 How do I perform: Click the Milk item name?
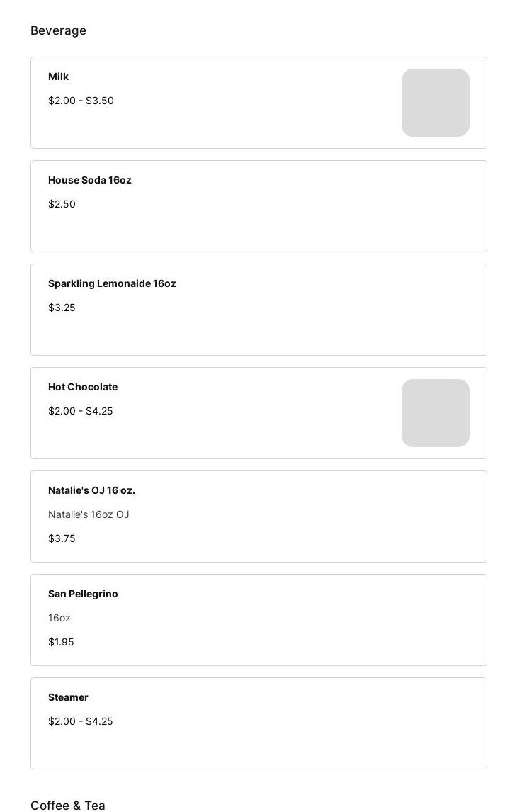pos(58,77)
